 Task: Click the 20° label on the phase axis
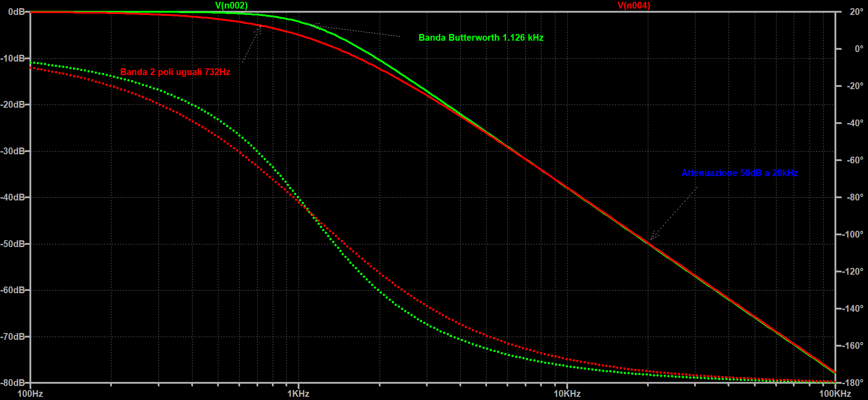(856, 12)
